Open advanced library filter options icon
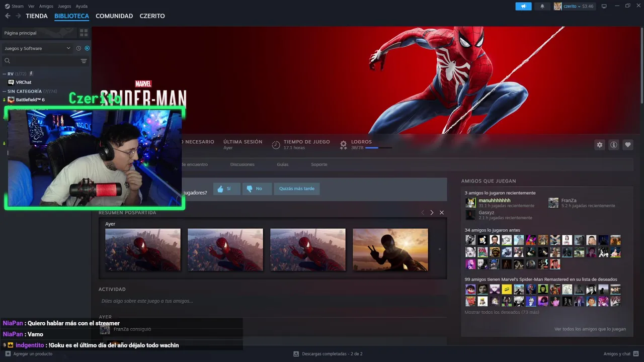The height and width of the screenshot is (362, 644). [84, 61]
